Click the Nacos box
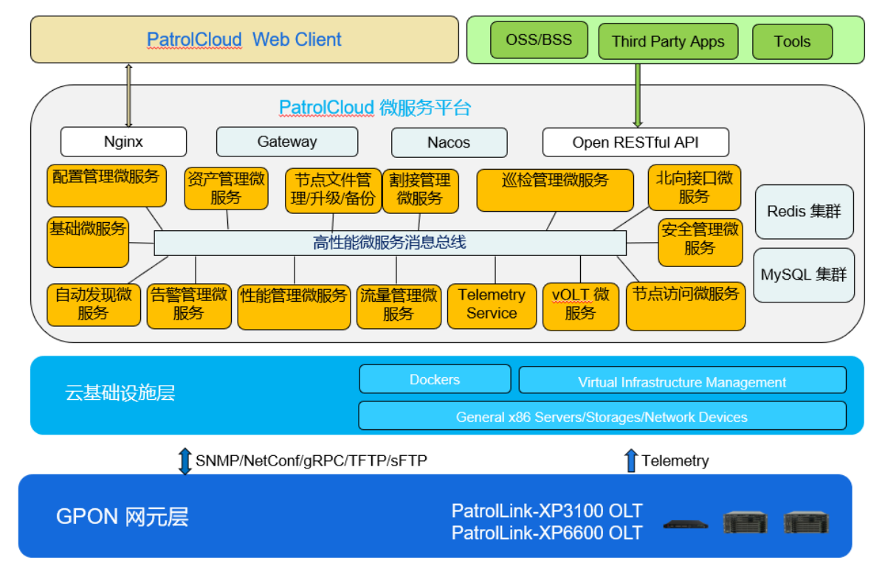Image resolution: width=885 pixels, height=588 pixels. [450, 142]
